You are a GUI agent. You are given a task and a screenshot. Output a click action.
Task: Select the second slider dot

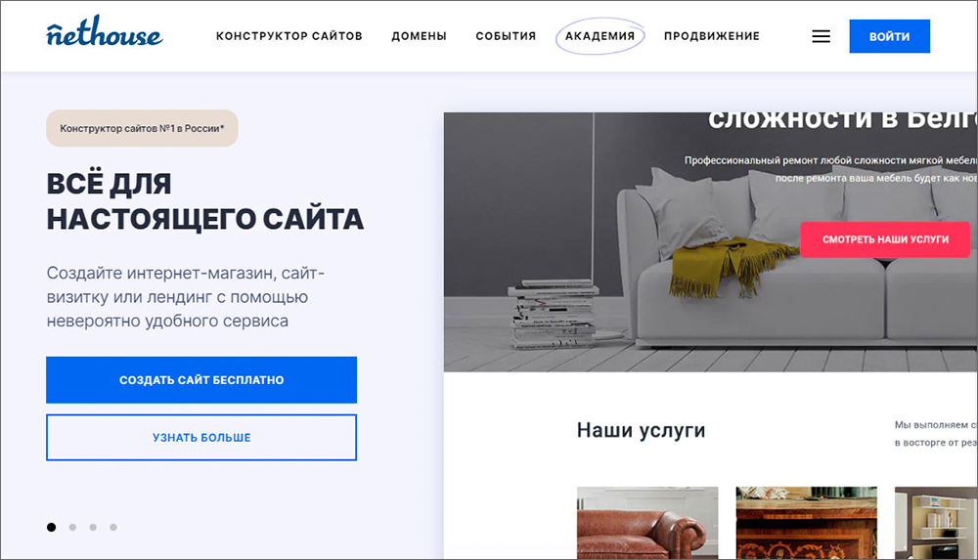(x=72, y=527)
